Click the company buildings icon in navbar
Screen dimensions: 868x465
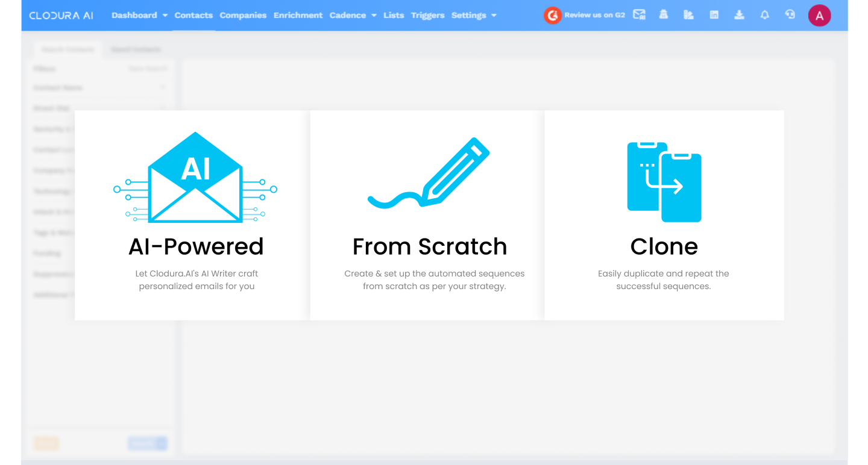tap(688, 15)
